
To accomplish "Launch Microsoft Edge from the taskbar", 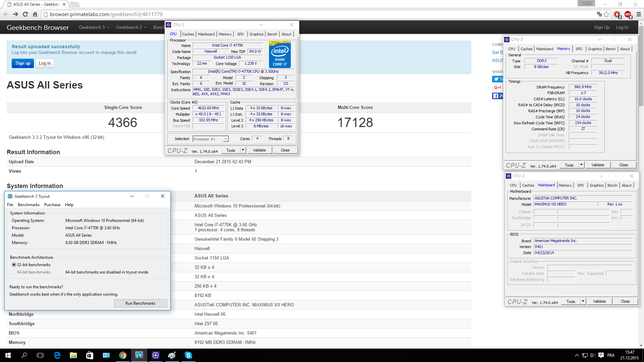I will pos(57,355).
